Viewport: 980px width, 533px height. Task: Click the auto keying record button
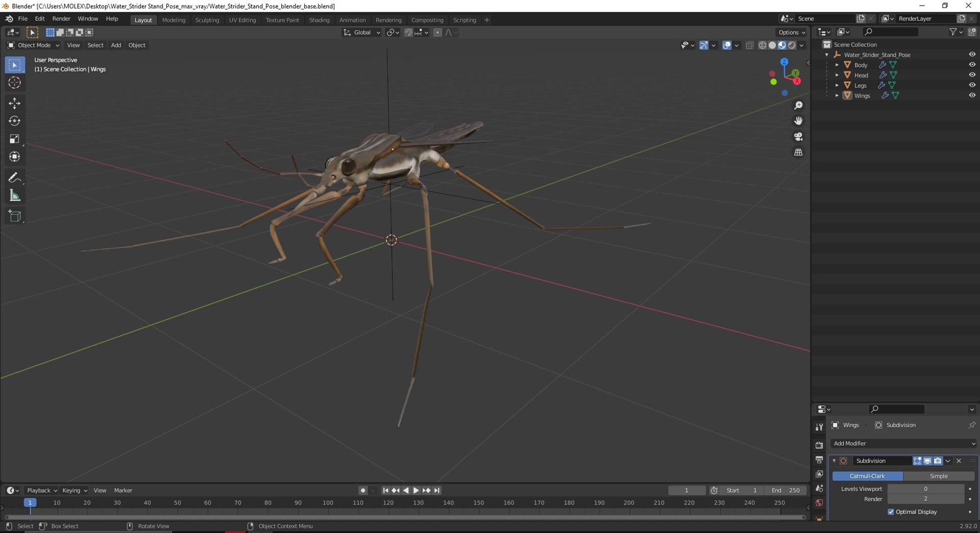(363, 490)
